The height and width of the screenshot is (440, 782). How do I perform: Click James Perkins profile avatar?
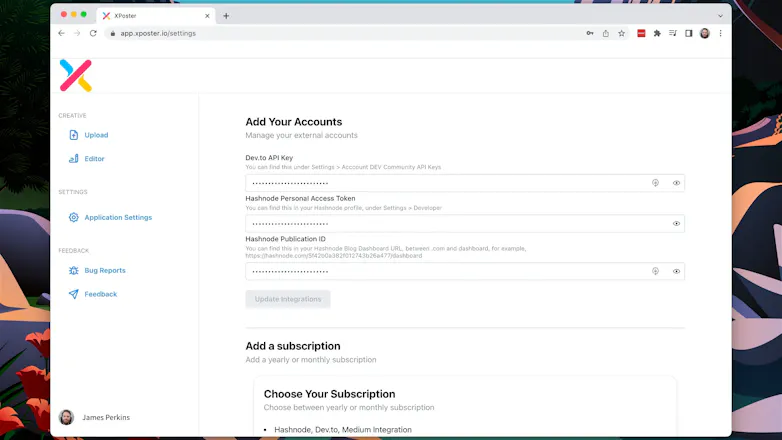pyautogui.click(x=66, y=417)
